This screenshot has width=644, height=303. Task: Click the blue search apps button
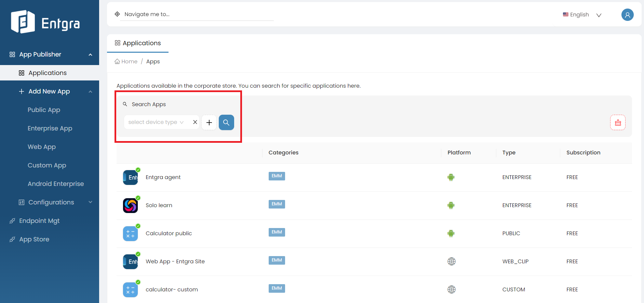tap(226, 122)
